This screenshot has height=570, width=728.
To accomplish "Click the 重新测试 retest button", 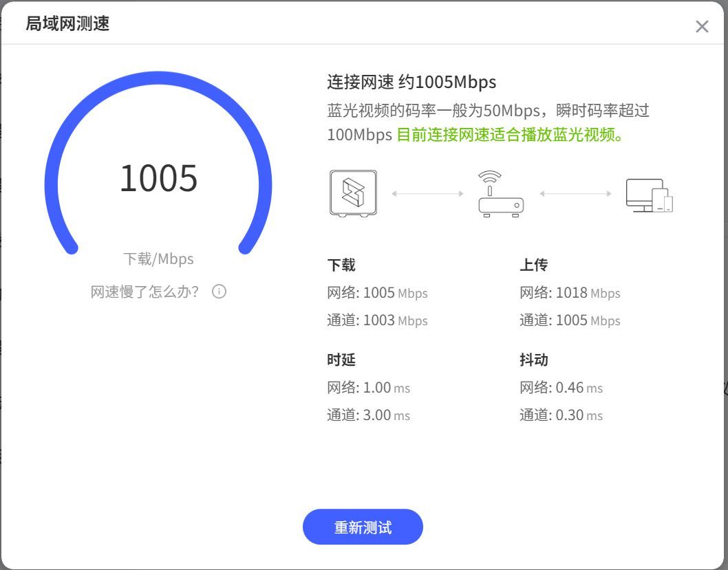I will (363, 527).
